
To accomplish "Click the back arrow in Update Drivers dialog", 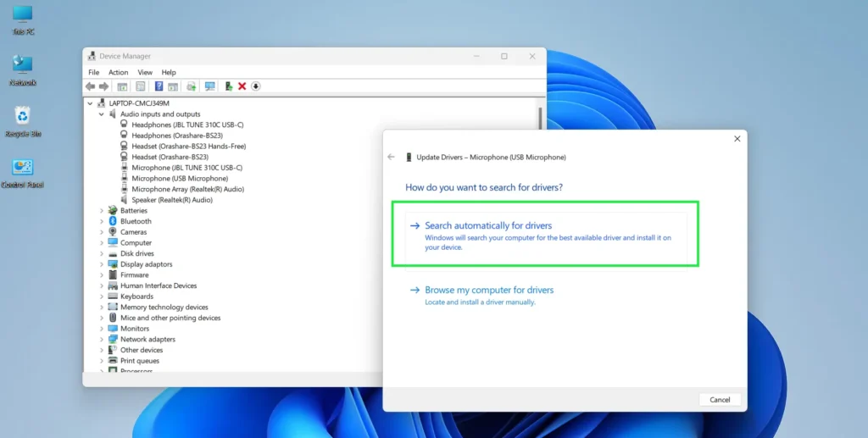I will pyautogui.click(x=391, y=157).
